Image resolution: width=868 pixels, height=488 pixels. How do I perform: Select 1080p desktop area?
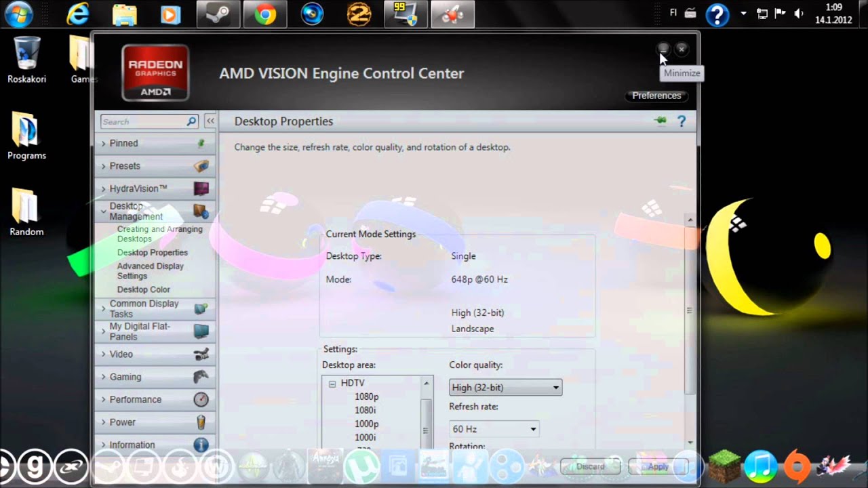pos(367,396)
